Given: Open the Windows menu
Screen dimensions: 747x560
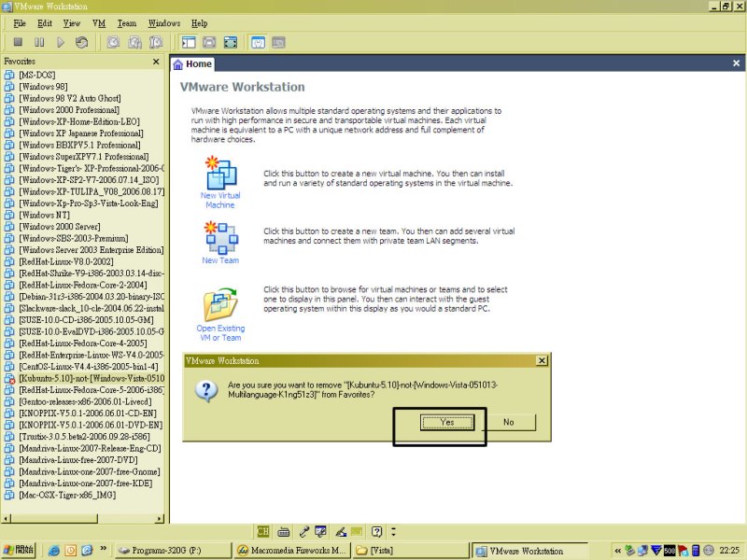Looking at the screenshot, I should (x=164, y=23).
